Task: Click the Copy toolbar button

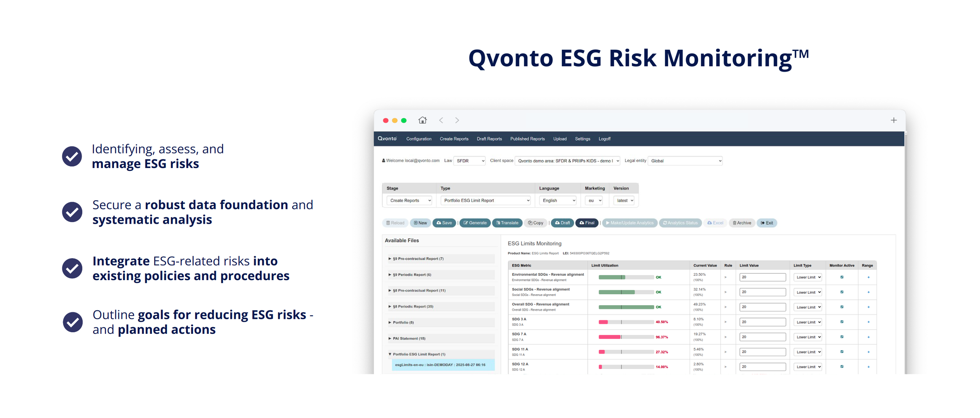Action: click(x=535, y=223)
